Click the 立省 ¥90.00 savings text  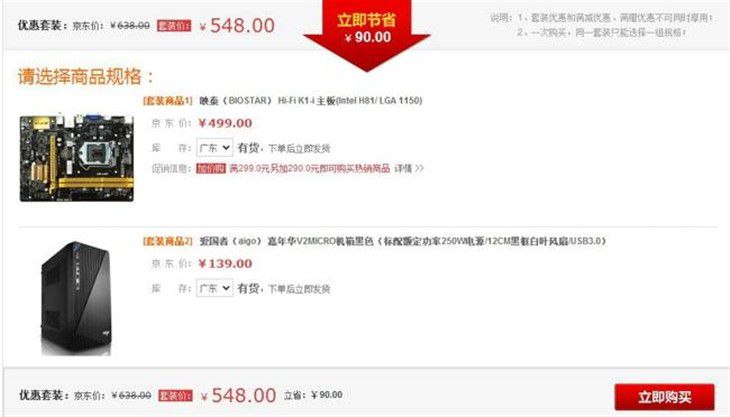click(x=313, y=395)
